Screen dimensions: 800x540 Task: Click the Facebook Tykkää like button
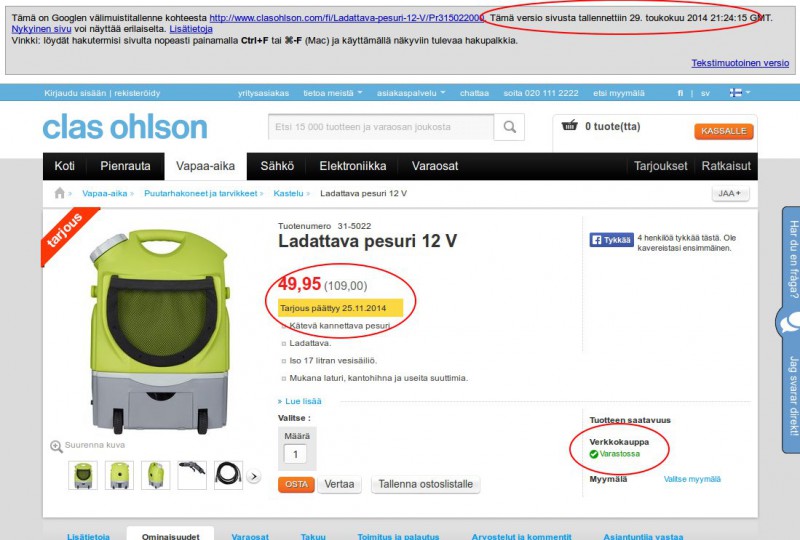pos(612,240)
